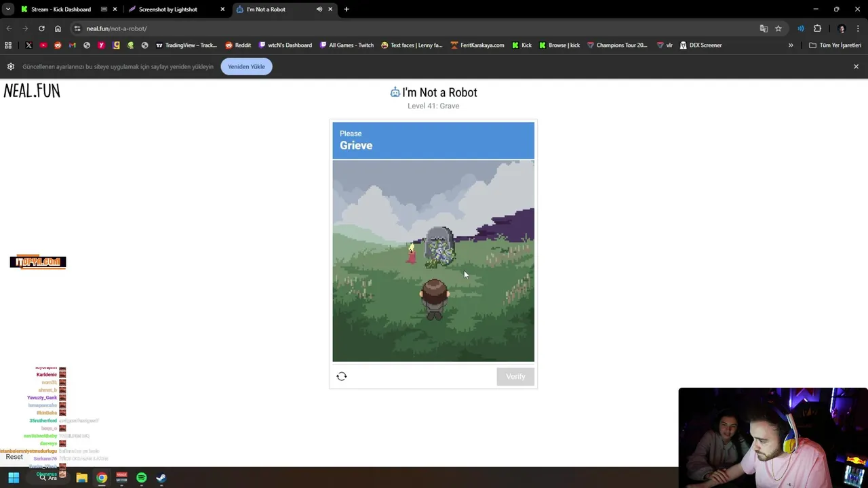Viewport: 868px width, 488px height.
Task: Open the TradingView bookmark
Action: (x=186, y=45)
